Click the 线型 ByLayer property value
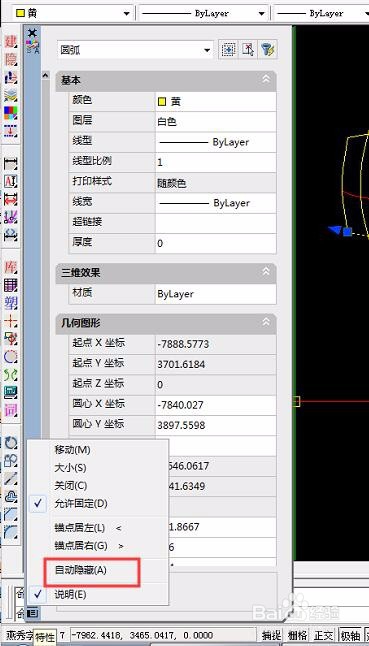The width and height of the screenshot is (369, 646). point(215,142)
